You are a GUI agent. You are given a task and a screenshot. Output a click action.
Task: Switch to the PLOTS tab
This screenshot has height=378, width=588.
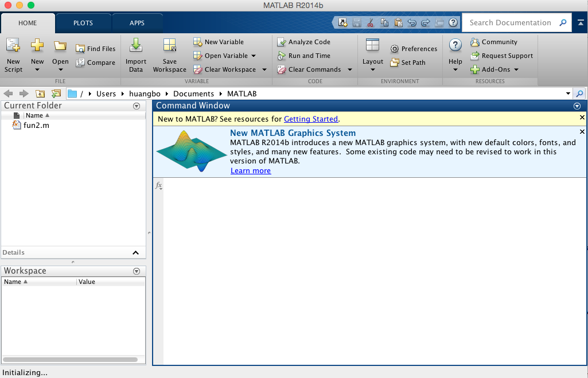pos(83,23)
